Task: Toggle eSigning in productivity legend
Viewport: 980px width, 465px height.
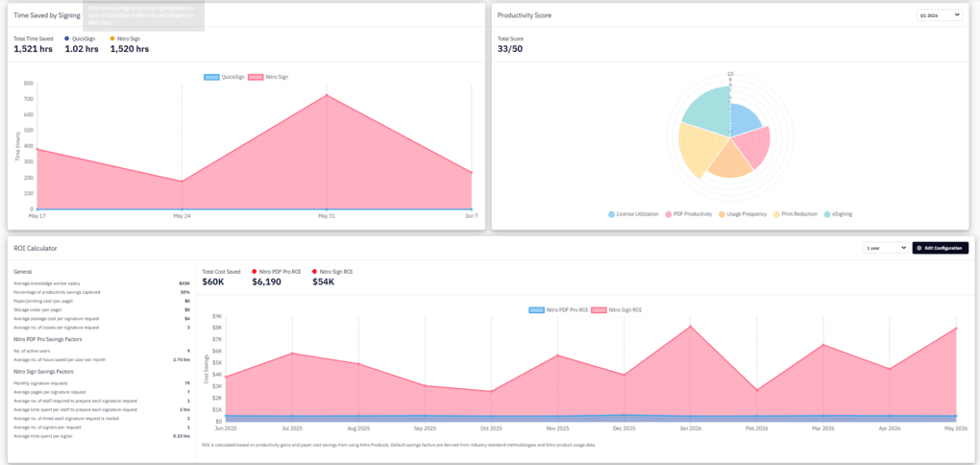Action: (x=838, y=213)
